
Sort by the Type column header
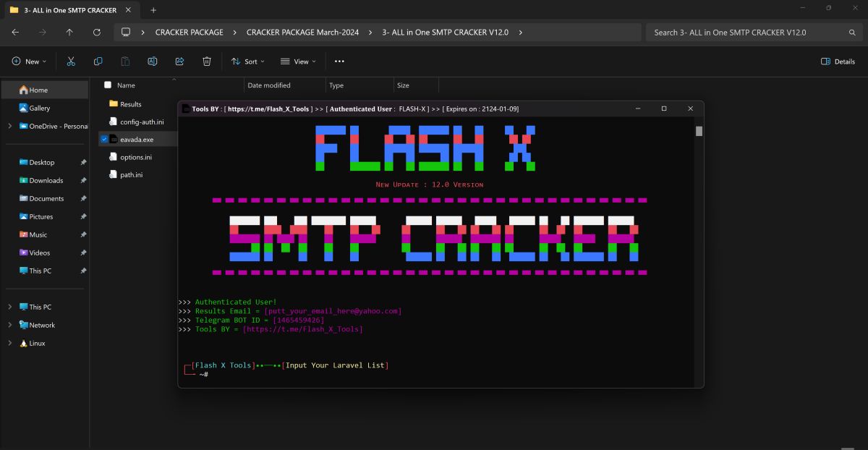(x=336, y=85)
